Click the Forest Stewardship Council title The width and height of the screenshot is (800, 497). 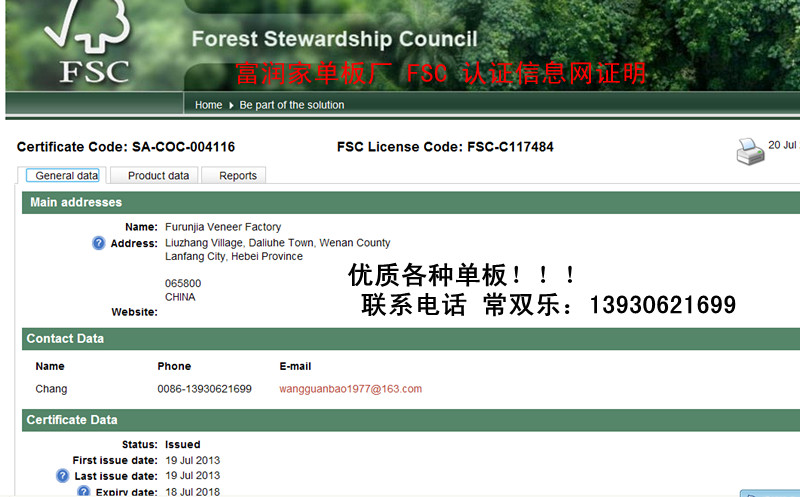click(x=334, y=40)
